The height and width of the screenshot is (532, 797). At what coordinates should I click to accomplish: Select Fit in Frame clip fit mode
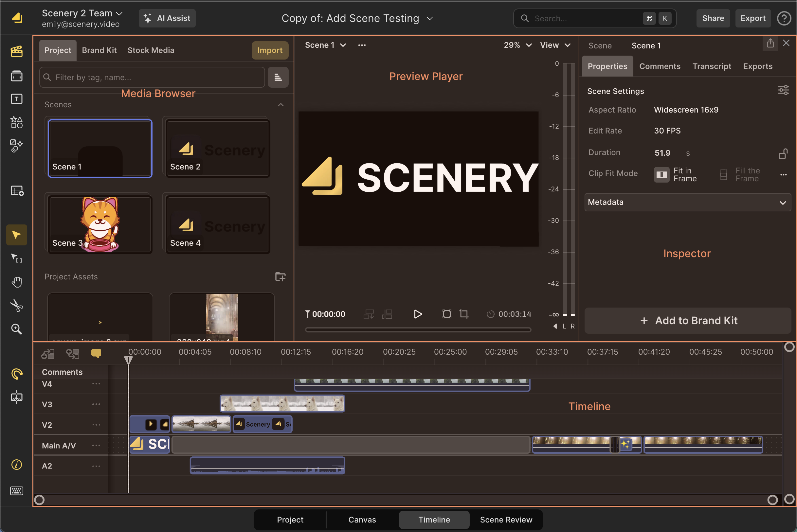676,174
